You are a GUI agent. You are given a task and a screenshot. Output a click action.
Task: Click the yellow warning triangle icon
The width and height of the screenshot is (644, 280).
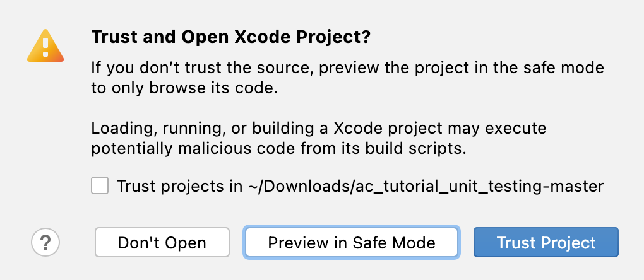point(45,47)
